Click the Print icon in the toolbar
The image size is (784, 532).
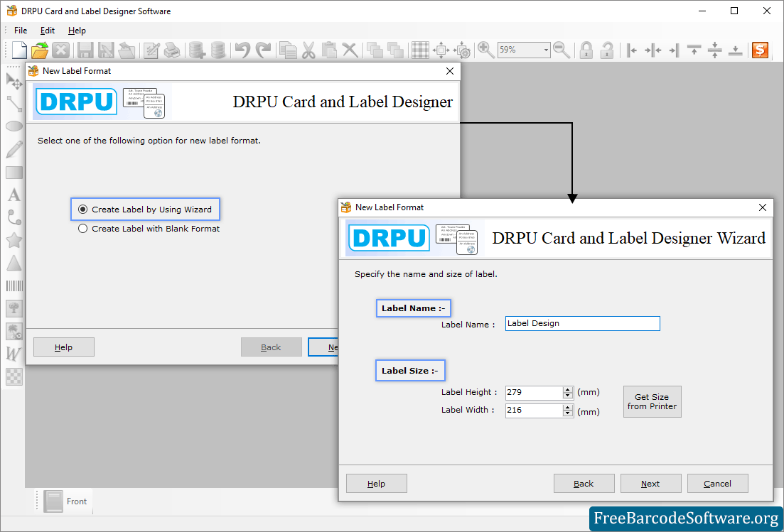point(172,50)
